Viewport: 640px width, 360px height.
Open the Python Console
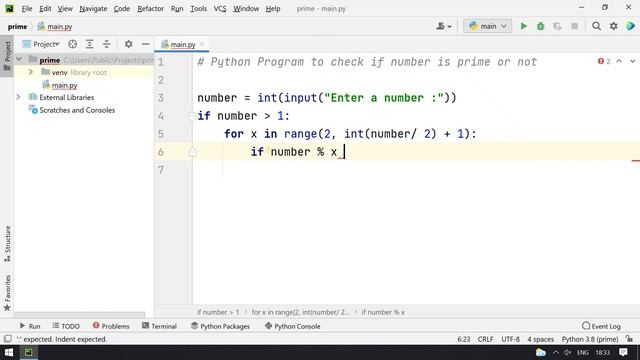(293, 326)
